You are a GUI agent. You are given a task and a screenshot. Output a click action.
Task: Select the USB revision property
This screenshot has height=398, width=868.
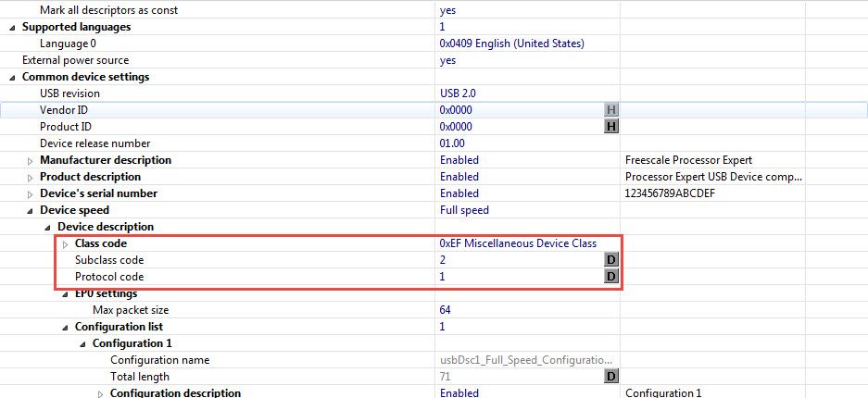point(69,93)
